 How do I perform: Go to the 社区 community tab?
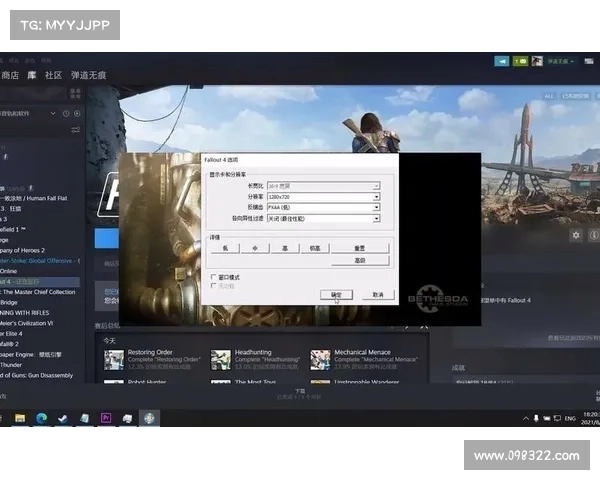[53, 75]
